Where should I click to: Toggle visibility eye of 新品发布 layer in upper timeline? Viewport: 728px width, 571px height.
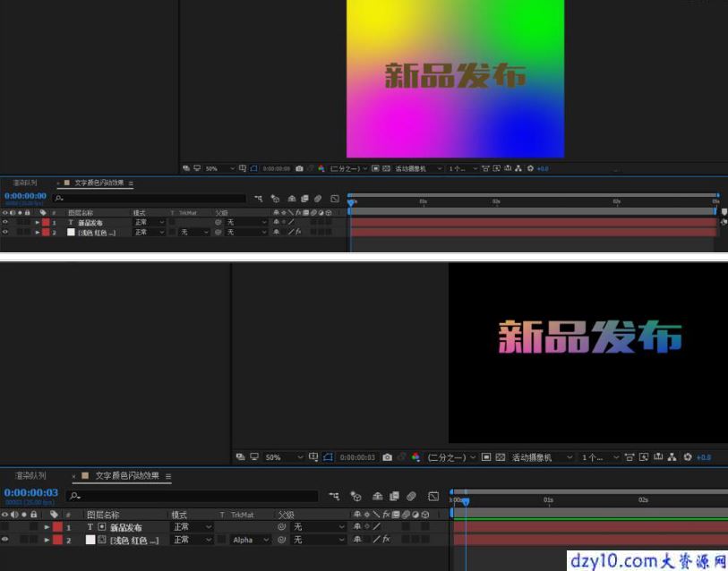tap(5, 222)
